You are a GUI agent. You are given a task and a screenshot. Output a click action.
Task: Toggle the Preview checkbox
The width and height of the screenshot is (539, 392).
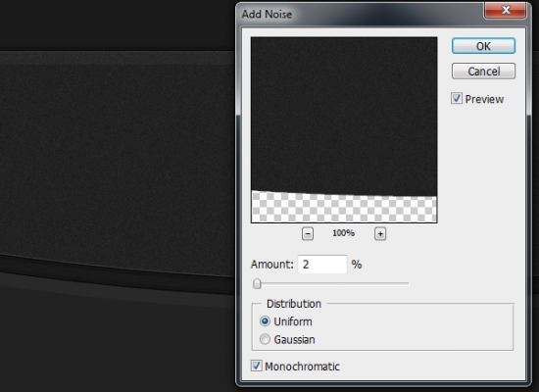coord(457,99)
